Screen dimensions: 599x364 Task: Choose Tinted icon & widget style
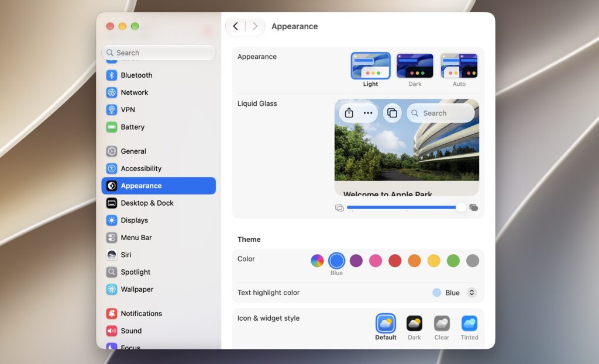[470, 327]
